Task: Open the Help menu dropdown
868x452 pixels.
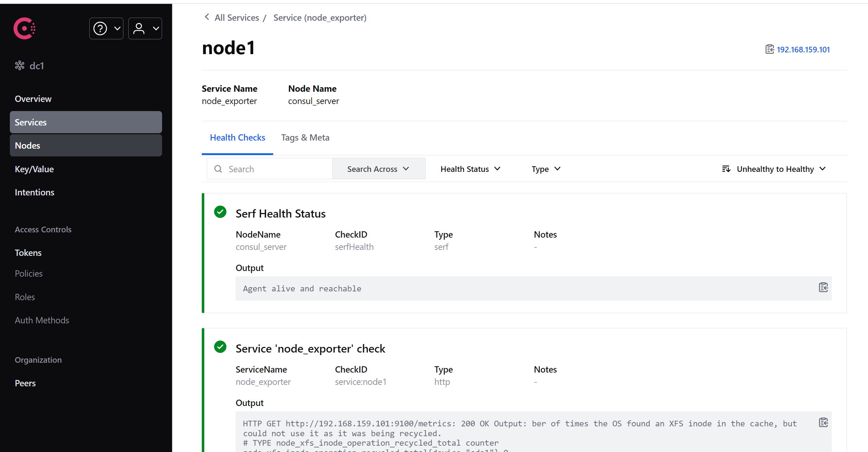Action: pos(106,28)
